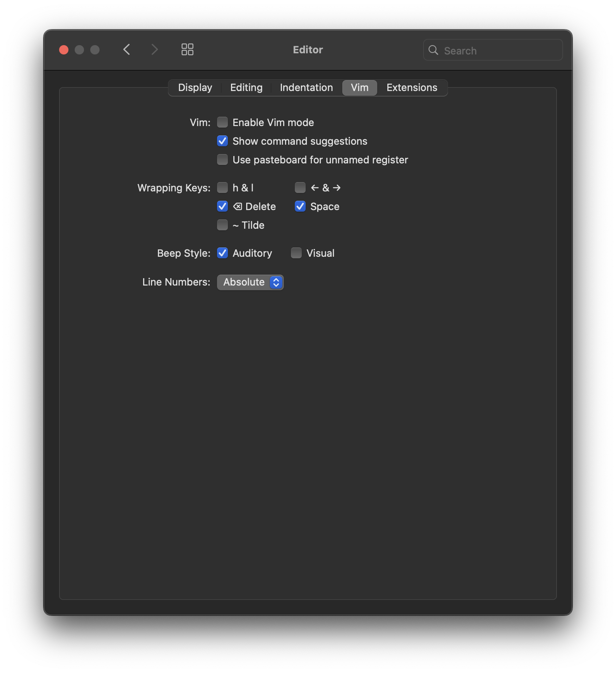Select the Vim tab

360,88
